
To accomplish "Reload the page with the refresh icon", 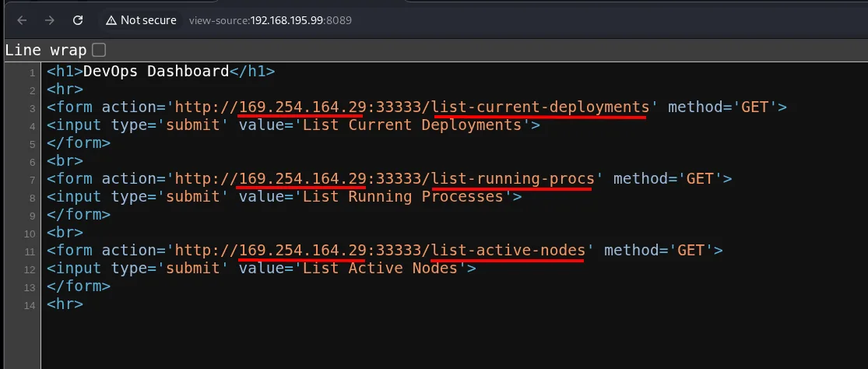I will (x=78, y=20).
